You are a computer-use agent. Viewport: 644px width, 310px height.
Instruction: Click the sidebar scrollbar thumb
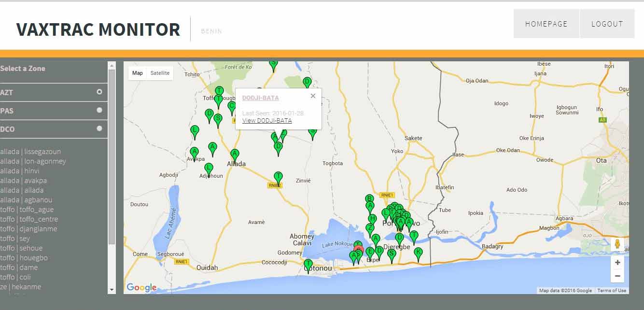[x=112, y=157]
